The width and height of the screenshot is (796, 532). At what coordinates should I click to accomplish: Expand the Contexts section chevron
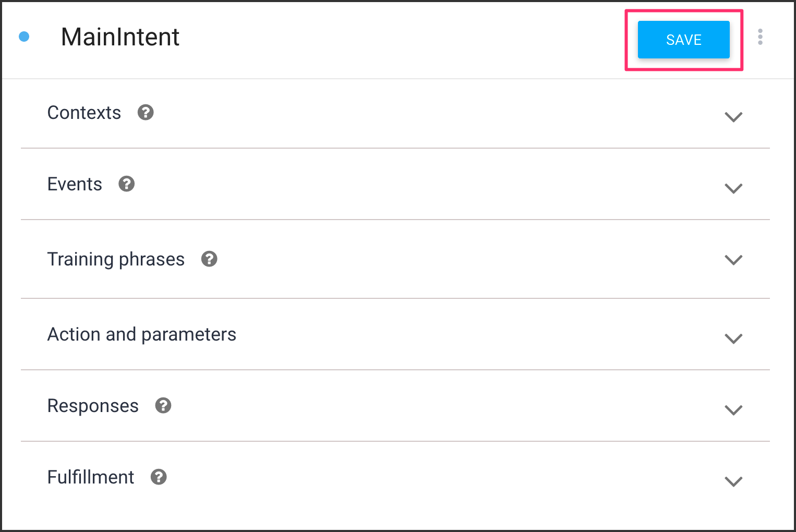733,117
